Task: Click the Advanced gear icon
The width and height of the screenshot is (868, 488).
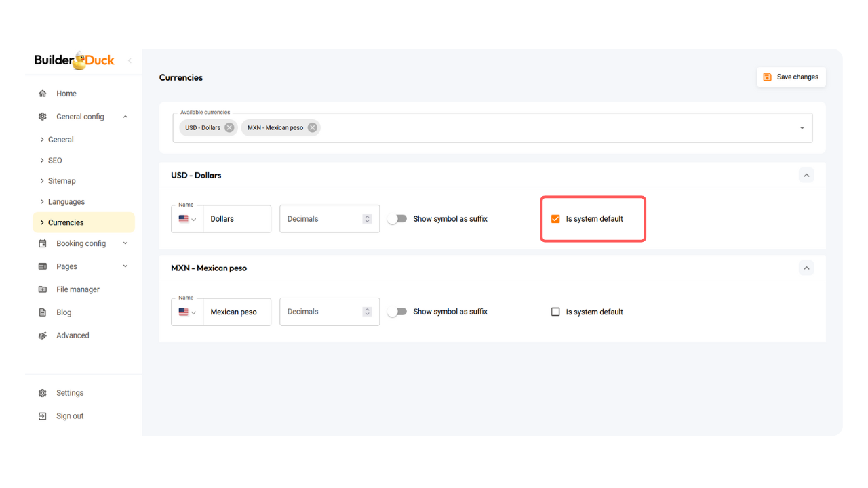Action: [43, 335]
